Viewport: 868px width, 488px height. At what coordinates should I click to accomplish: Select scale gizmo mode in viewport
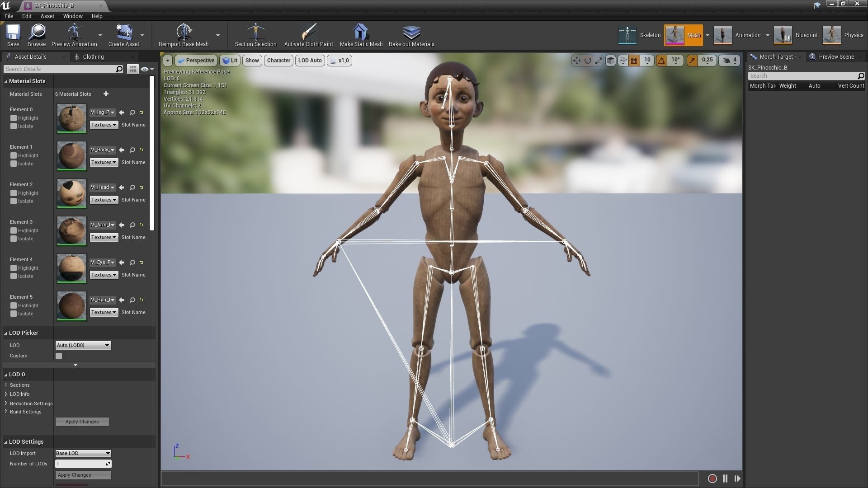[598, 61]
